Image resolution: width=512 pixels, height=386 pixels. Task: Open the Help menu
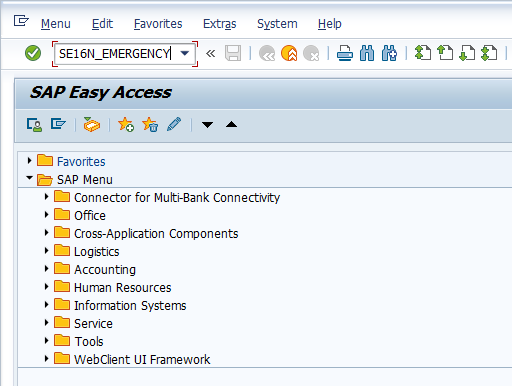click(x=330, y=24)
